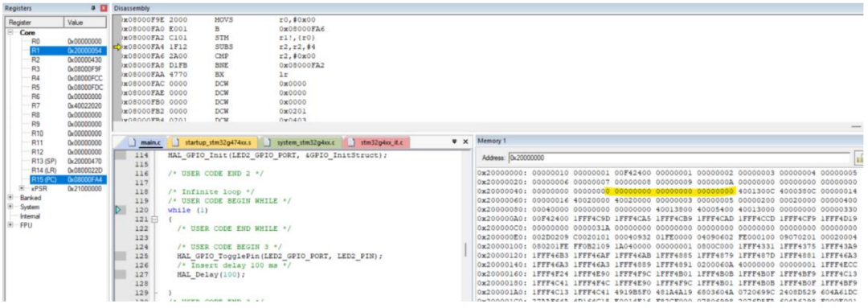This screenshot has width=868, height=308.
Task: Pin the Registers panel with auto-hide icon
Action: (93, 8)
